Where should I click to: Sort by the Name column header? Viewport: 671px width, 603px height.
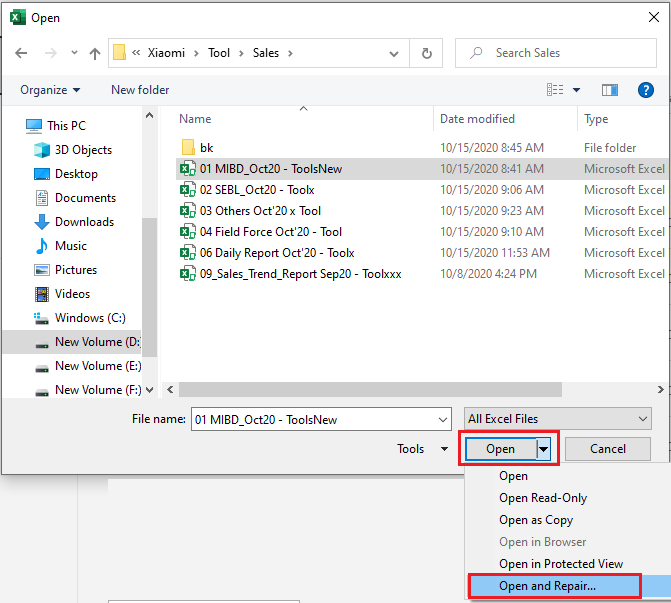click(x=195, y=119)
